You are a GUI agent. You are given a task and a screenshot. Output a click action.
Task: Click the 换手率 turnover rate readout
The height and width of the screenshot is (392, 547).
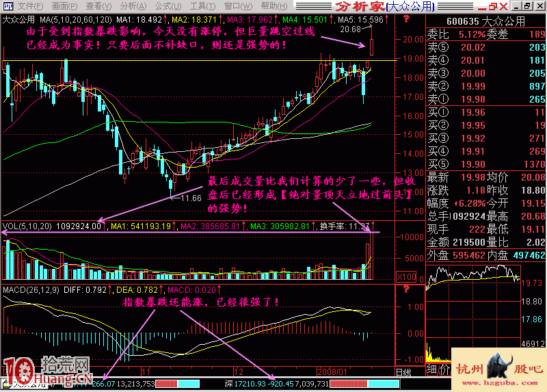pos(347,226)
